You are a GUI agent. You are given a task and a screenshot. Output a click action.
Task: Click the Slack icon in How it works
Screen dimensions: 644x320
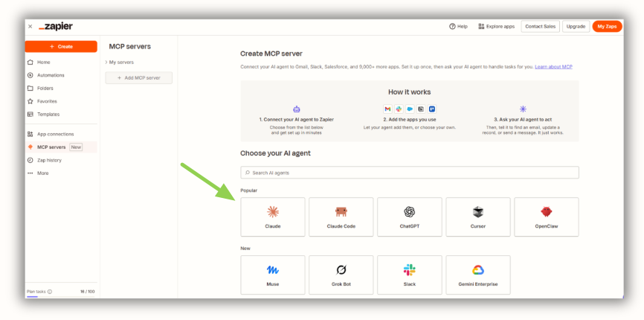[399, 109]
